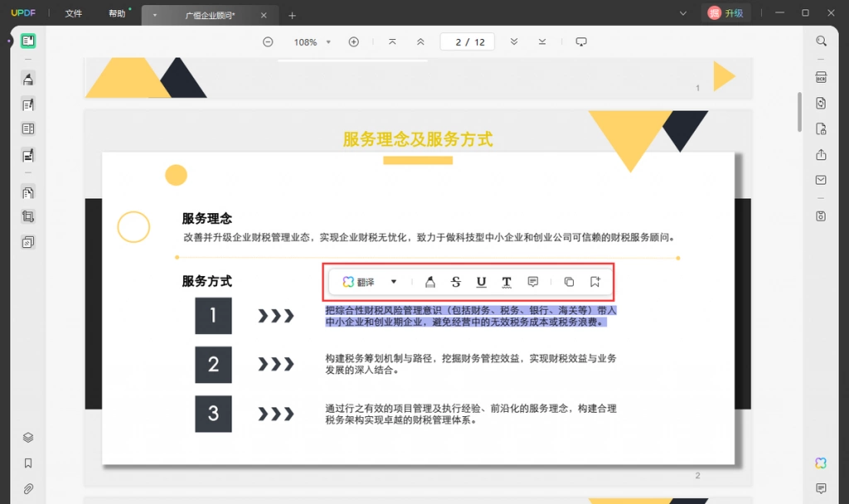Click the page number input field
Image resolution: width=849 pixels, height=504 pixels.
coord(468,41)
